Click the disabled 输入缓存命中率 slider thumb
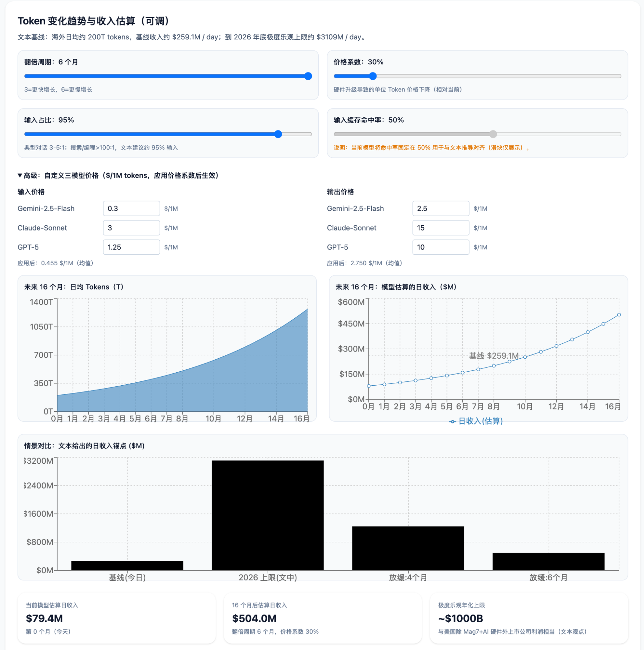This screenshot has height=650, width=644. click(x=493, y=134)
